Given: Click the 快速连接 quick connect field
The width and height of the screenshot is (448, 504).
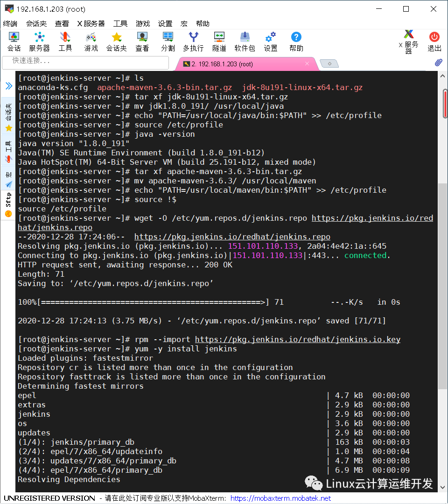Looking at the screenshot, I should tap(85, 63).
